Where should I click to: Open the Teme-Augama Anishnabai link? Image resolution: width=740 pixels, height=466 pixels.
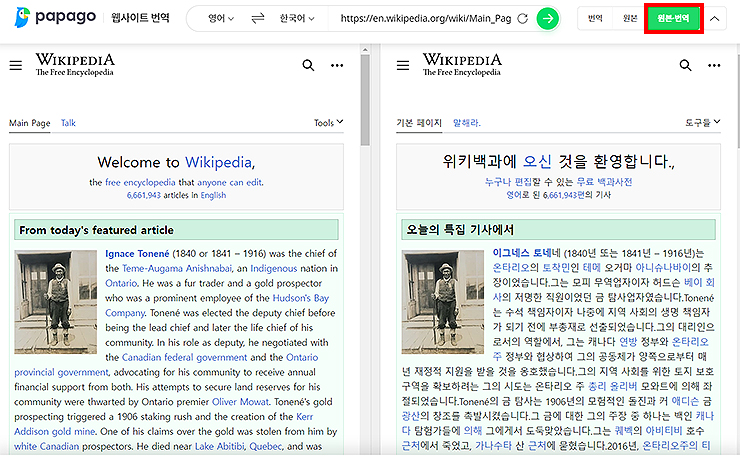click(177, 268)
